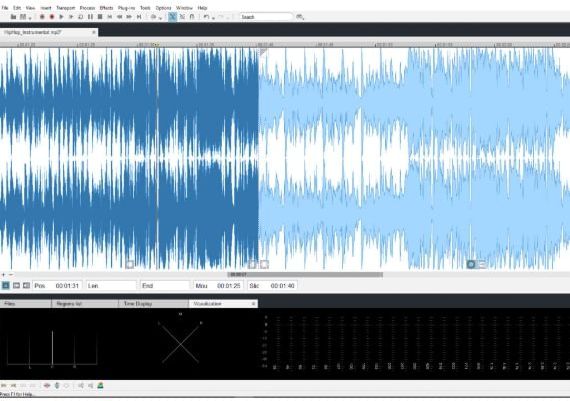Image resolution: width=570 pixels, height=401 pixels.
Task: Click the green icon in bottom toolbar
Action: [100, 385]
